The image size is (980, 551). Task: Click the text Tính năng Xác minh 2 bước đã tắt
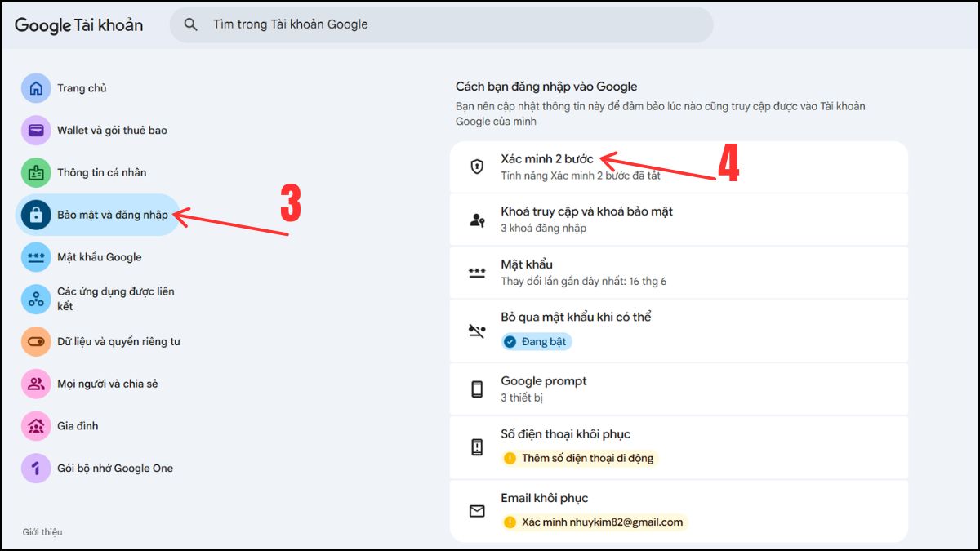(581, 176)
